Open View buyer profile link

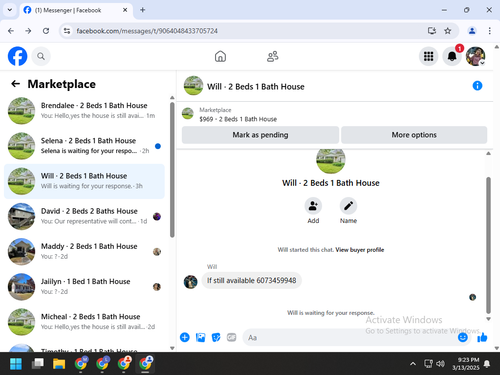click(x=359, y=250)
